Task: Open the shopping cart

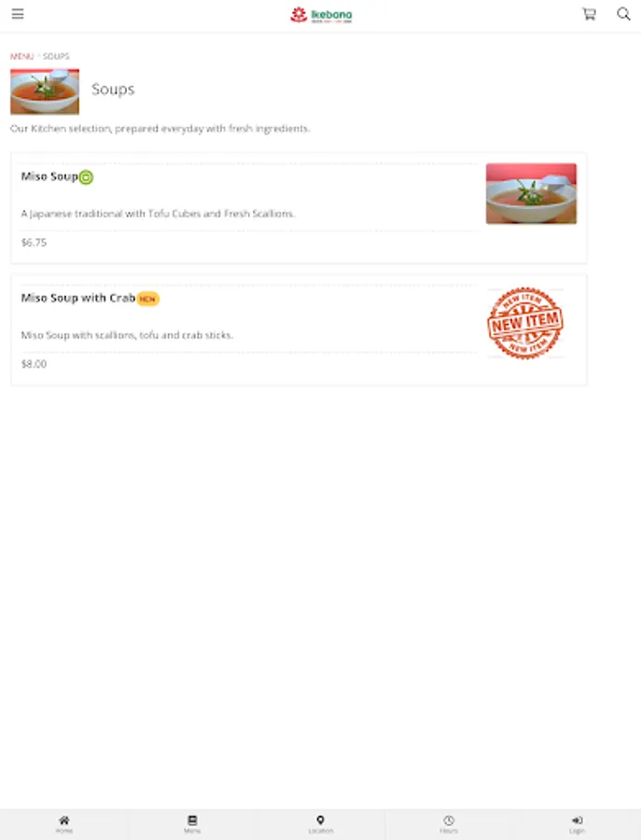Action: tap(589, 14)
